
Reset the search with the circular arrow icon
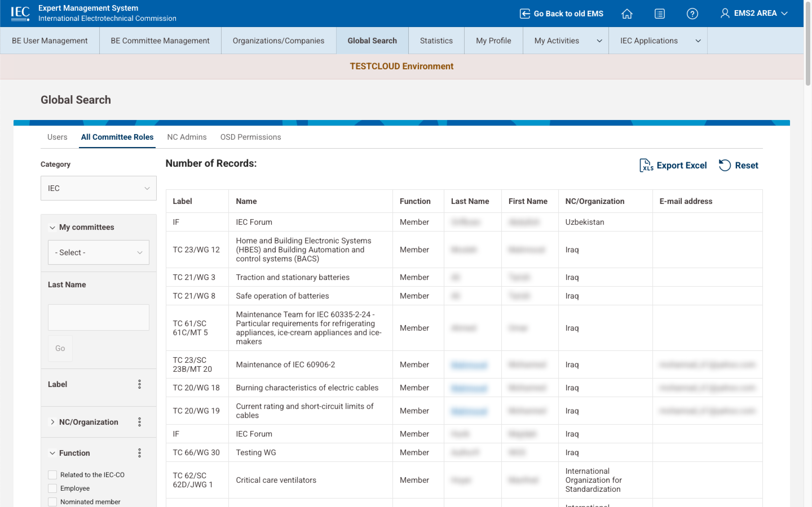coord(724,165)
